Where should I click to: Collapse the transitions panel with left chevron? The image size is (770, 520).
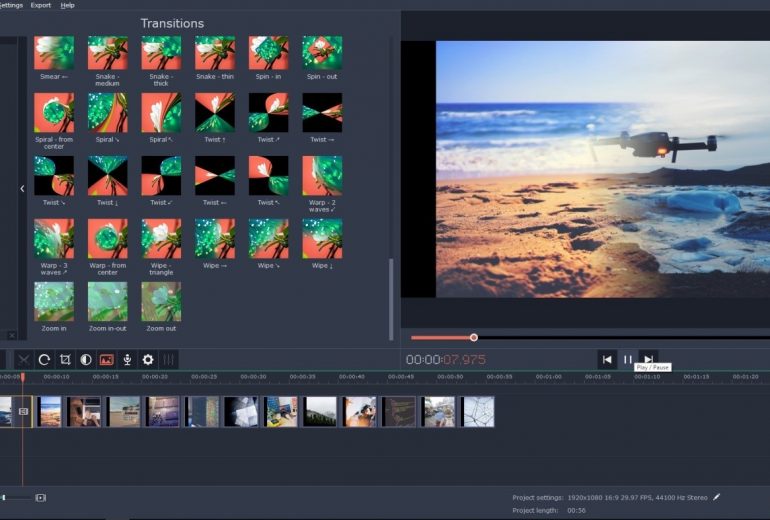coord(22,188)
